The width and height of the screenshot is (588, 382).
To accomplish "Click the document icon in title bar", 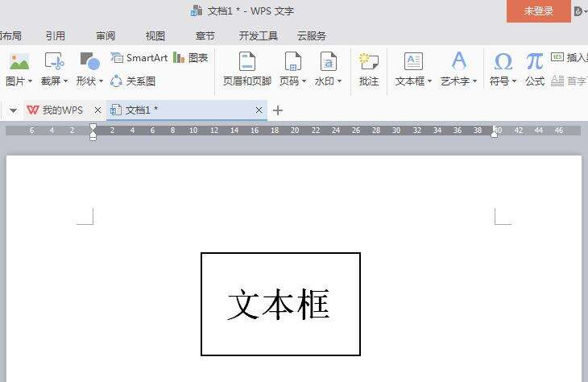I will pyautogui.click(x=197, y=11).
